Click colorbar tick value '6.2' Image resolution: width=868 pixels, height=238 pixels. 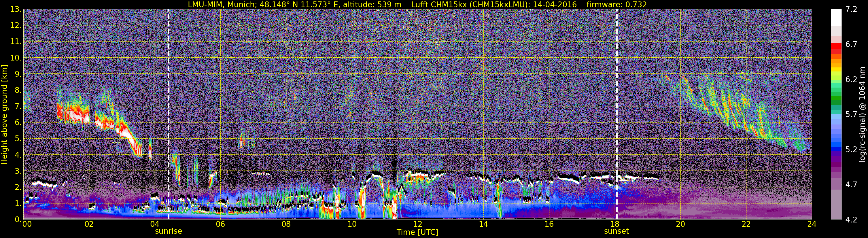pyautogui.click(x=851, y=80)
